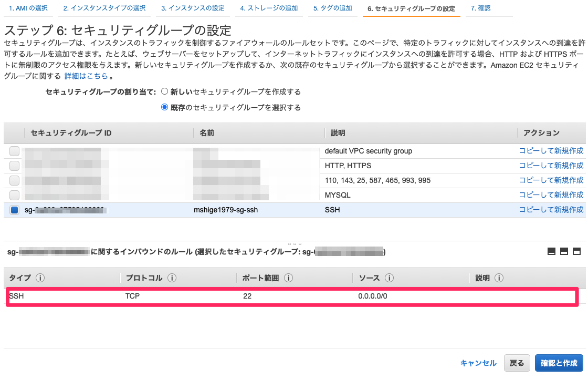Screen dimensions: 588x379
Task: Switch to the 1. AMI の選択 tab
Action: [x=28, y=8]
